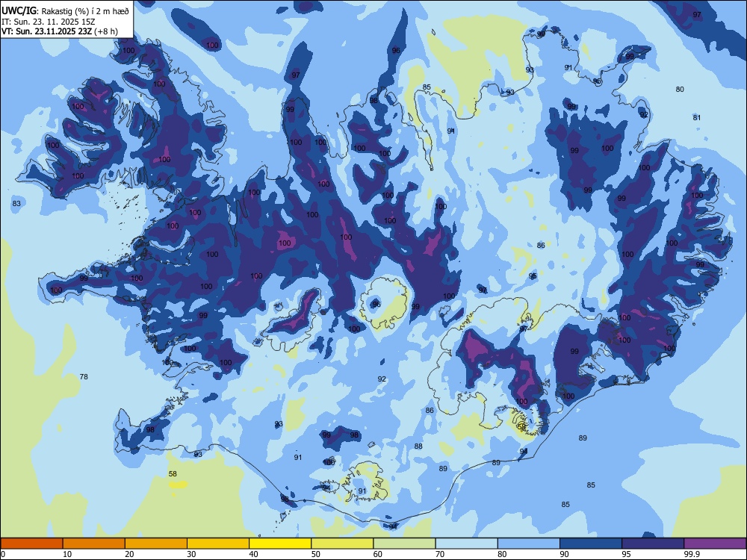Click the bright yellow 40–50 legend swatch
Screen dimensions: 747x560
coord(280,544)
